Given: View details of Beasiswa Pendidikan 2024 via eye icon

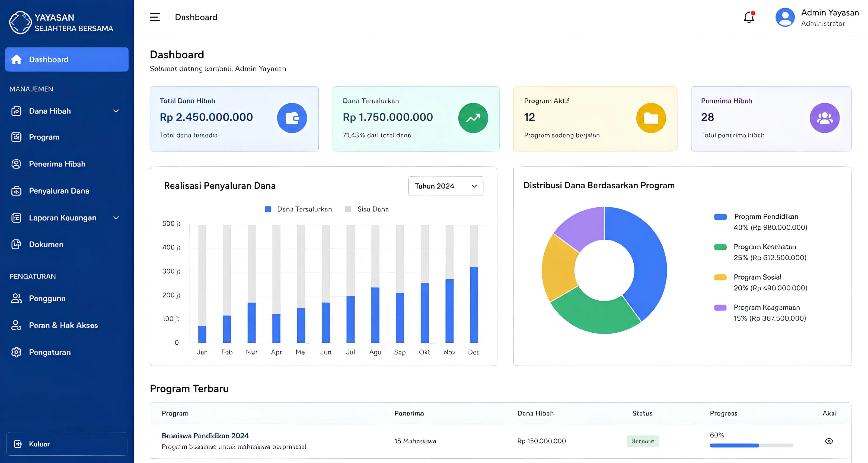Looking at the screenshot, I should pyautogui.click(x=829, y=441).
